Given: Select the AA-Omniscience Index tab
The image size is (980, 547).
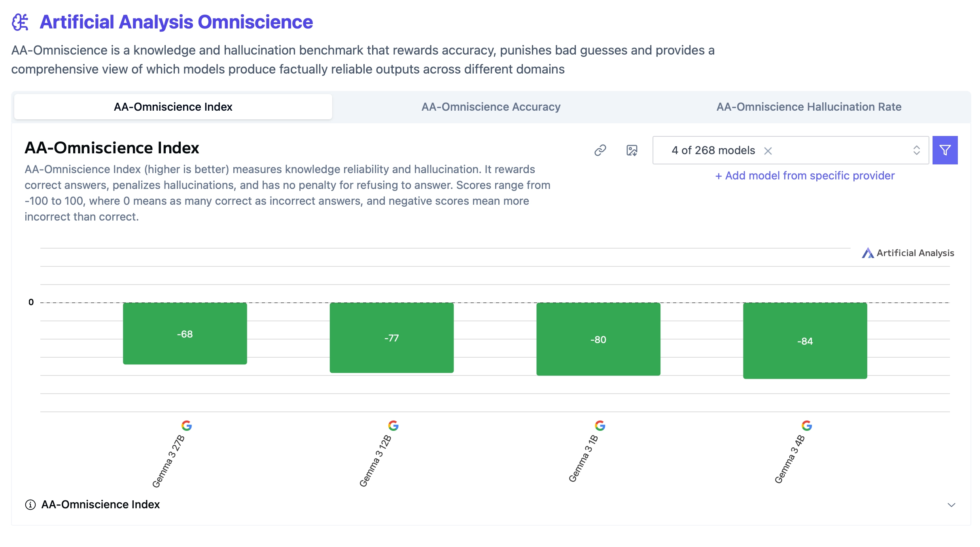Looking at the screenshot, I should [173, 107].
